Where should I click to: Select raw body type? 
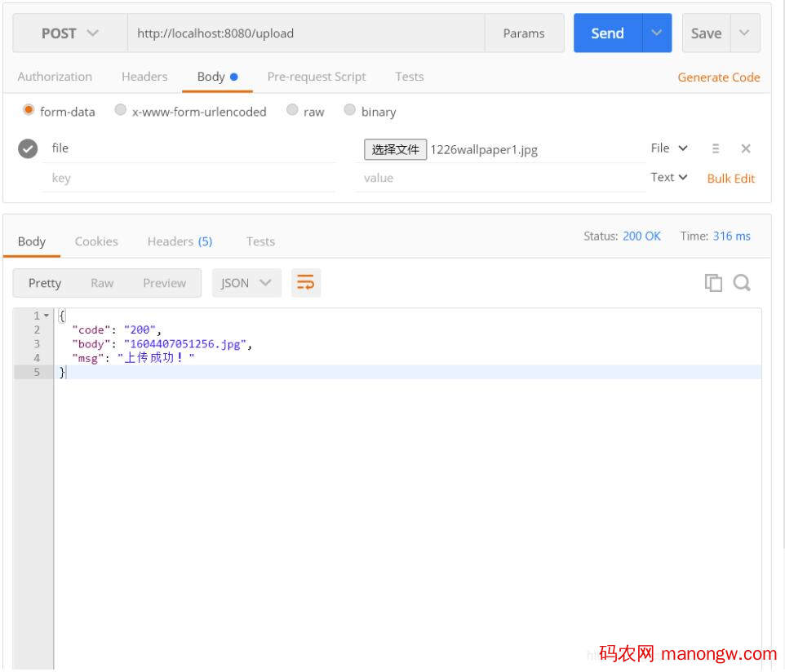pos(292,110)
